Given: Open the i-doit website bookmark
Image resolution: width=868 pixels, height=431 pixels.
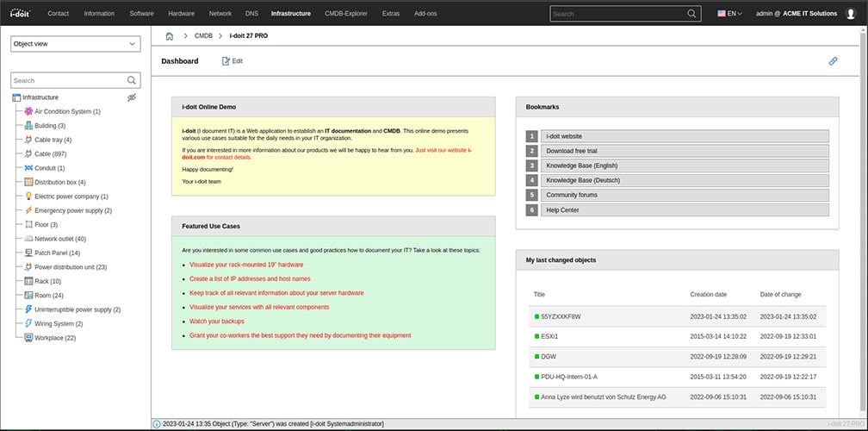Looking at the screenshot, I should coord(685,136).
